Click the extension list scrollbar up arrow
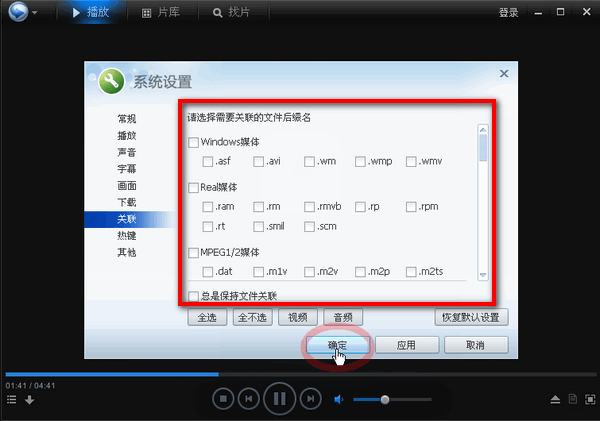Viewport: 600px width, 421px height. (x=483, y=129)
